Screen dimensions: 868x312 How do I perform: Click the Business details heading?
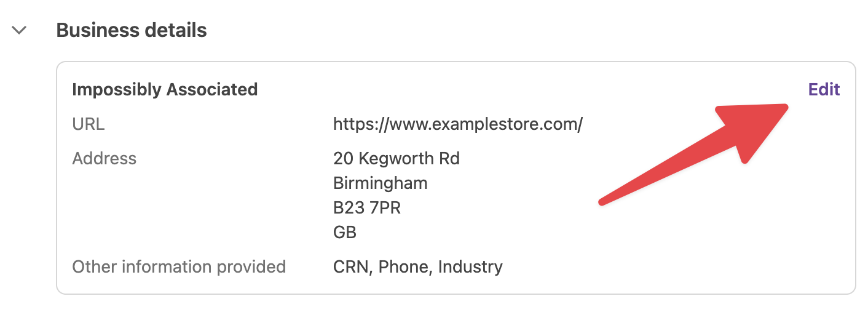[x=132, y=30]
